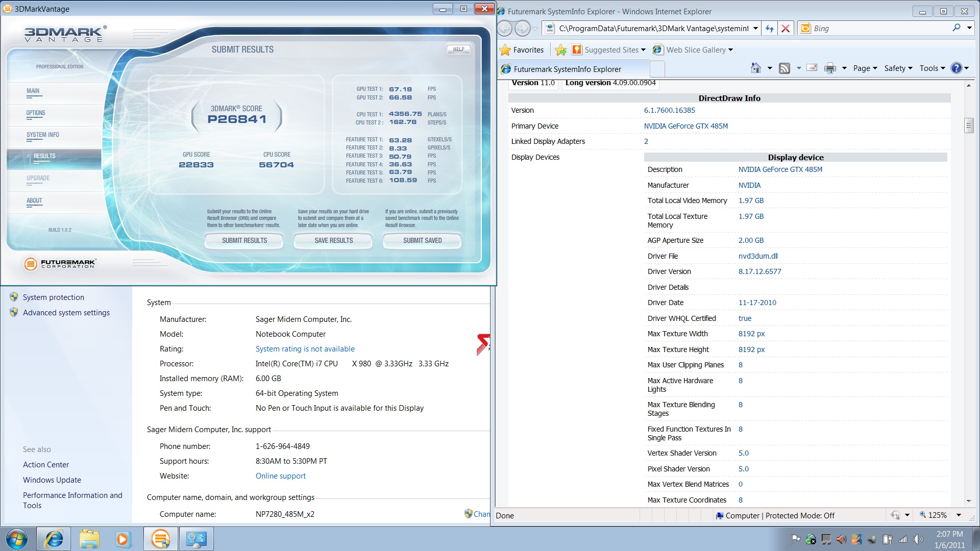
Task: Click the IE back navigation button
Action: pos(505,28)
